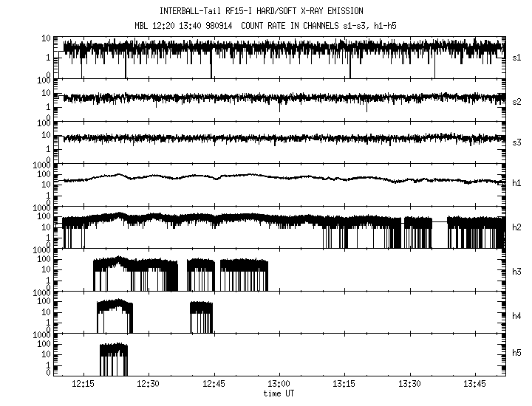
Task: Click the h5 burst of counts
Action: point(114,359)
